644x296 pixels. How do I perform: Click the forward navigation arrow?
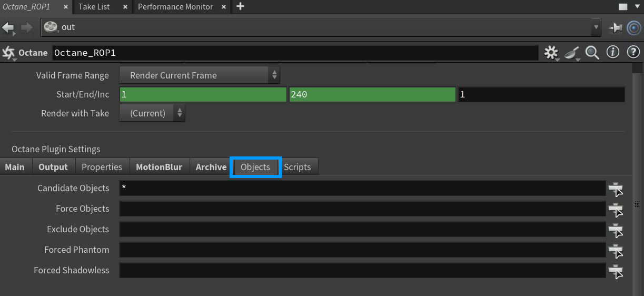tap(26, 27)
